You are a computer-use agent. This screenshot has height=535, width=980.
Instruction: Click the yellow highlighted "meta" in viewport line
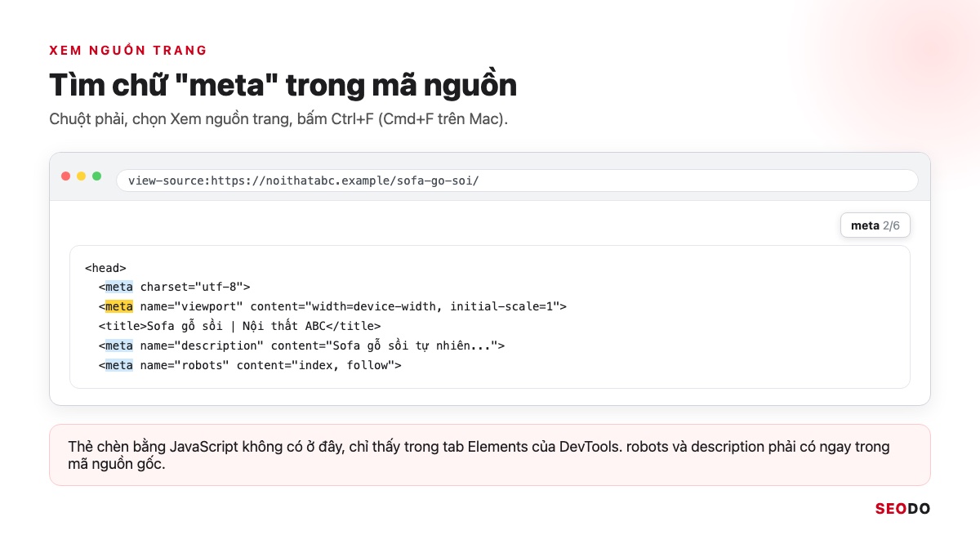(x=119, y=306)
